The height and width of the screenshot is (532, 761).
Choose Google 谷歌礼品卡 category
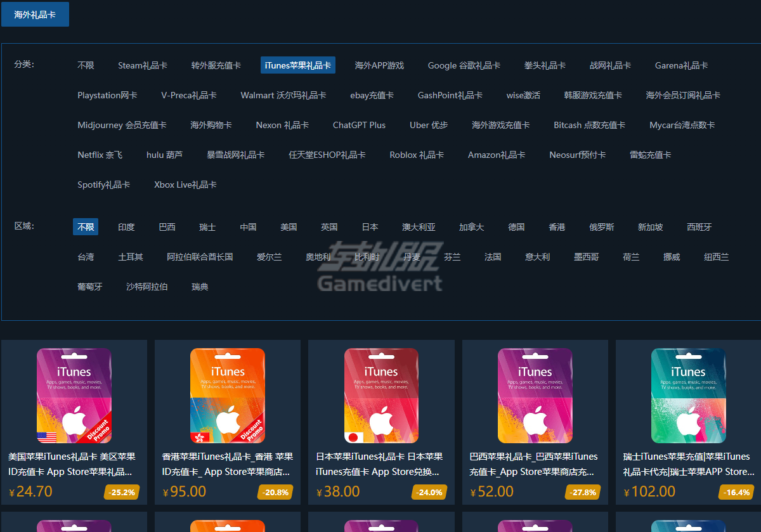(464, 65)
